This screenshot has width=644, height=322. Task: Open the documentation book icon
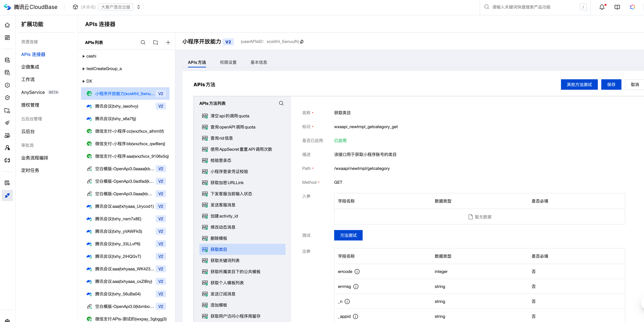[617, 7]
